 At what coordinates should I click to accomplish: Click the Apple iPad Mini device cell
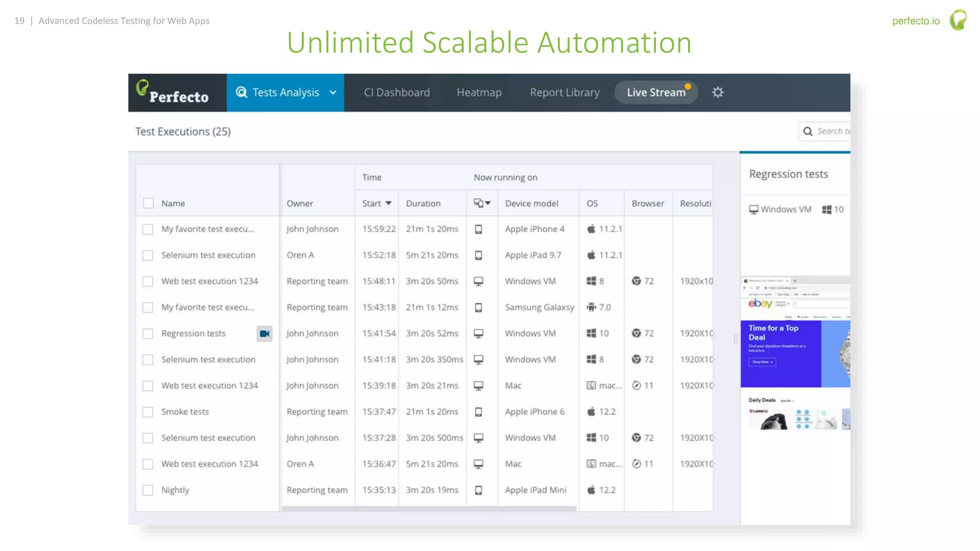535,490
